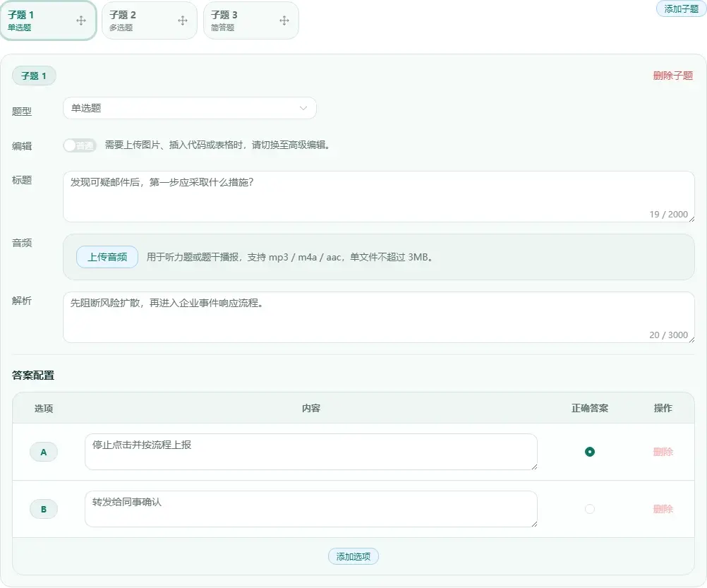
Task: Click the 子题 1 badge label
Action: [34, 76]
